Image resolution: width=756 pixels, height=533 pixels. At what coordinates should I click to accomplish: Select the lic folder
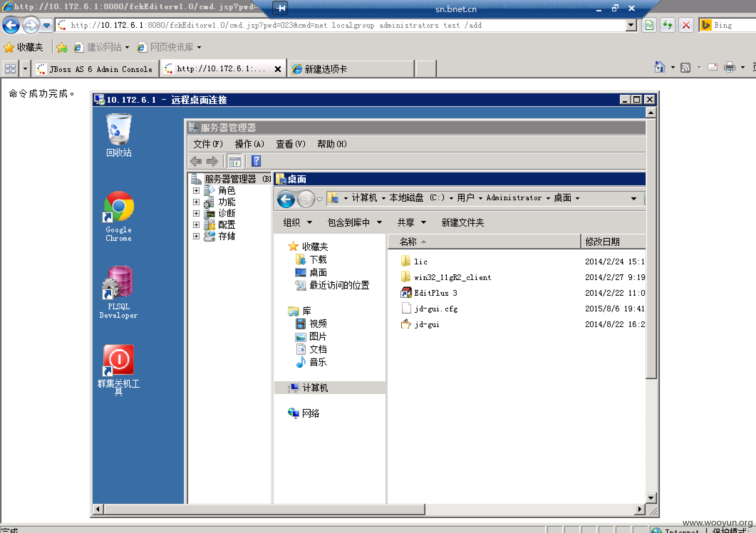coord(414,262)
